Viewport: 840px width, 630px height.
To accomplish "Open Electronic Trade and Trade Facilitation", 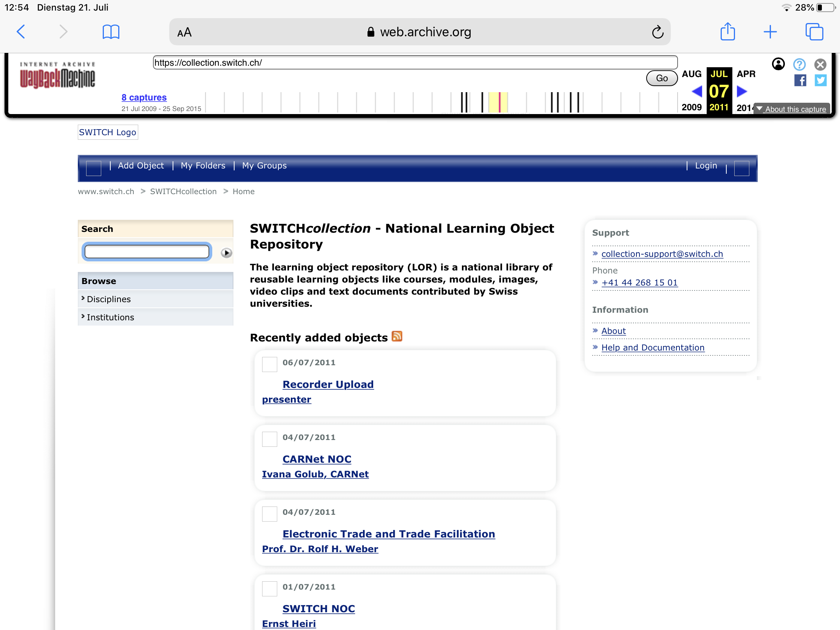I will [389, 534].
